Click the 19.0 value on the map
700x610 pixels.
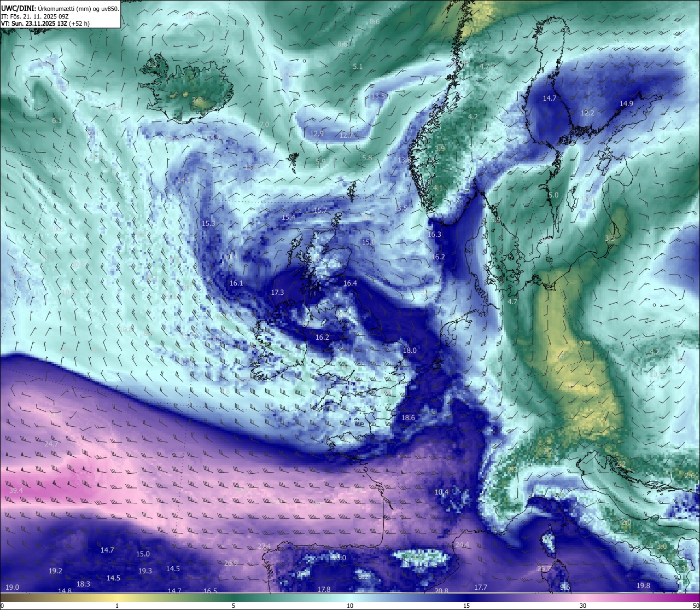point(12,587)
